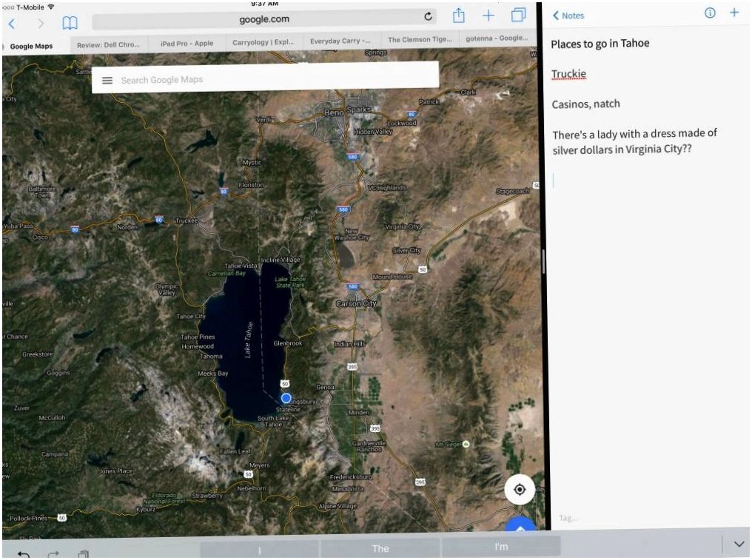Tap Lake Tahoe label on map
Image resolution: width=752 pixels, height=560 pixels.
coord(248,340)
